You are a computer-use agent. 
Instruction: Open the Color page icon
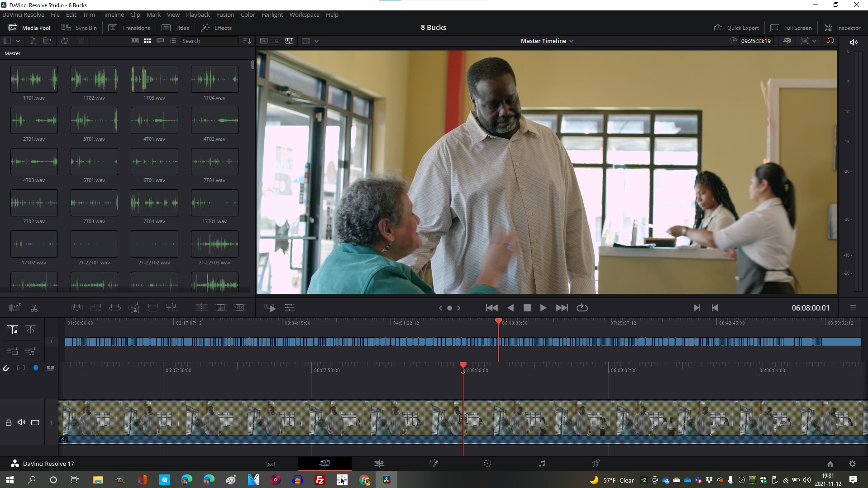(x=487, y=464)
